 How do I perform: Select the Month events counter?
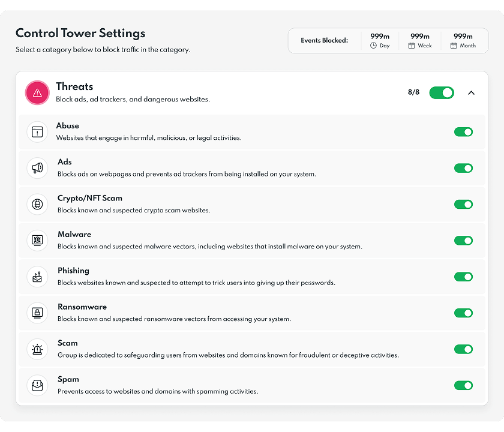(x=463, y=40)
